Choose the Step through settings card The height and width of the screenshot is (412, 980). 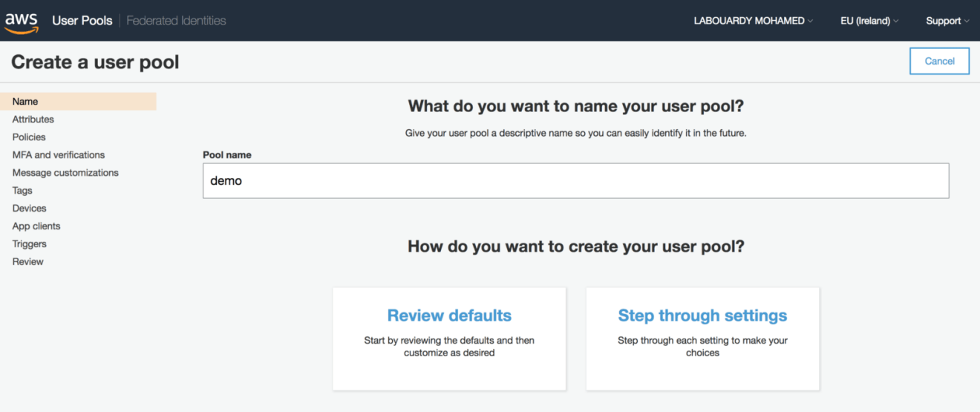702,339
